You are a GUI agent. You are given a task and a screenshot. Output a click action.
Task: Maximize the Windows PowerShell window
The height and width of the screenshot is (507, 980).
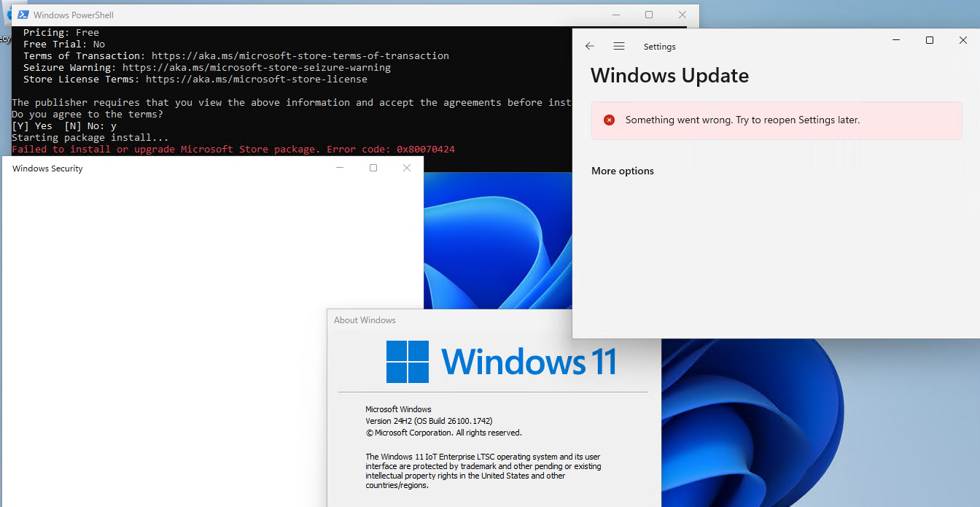click(x=649, y=15)
